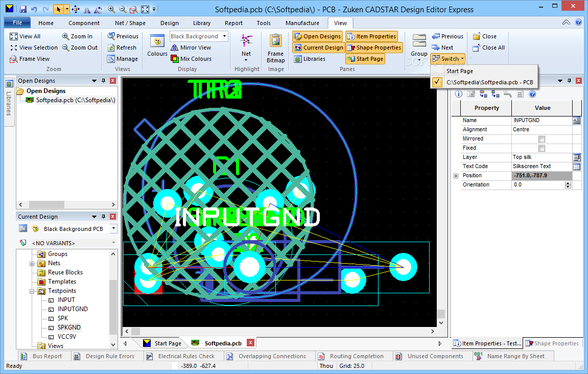The image size is (588, 374).
Task: Click the Mirror tool in the quick access toolbar
Action: pyautogui.click(x=86, y=9)
